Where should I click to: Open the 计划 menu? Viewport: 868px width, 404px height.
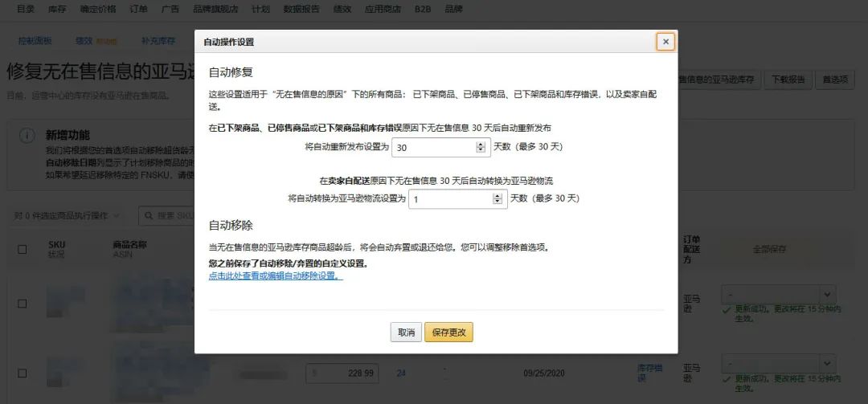click(x=260, y=9)
